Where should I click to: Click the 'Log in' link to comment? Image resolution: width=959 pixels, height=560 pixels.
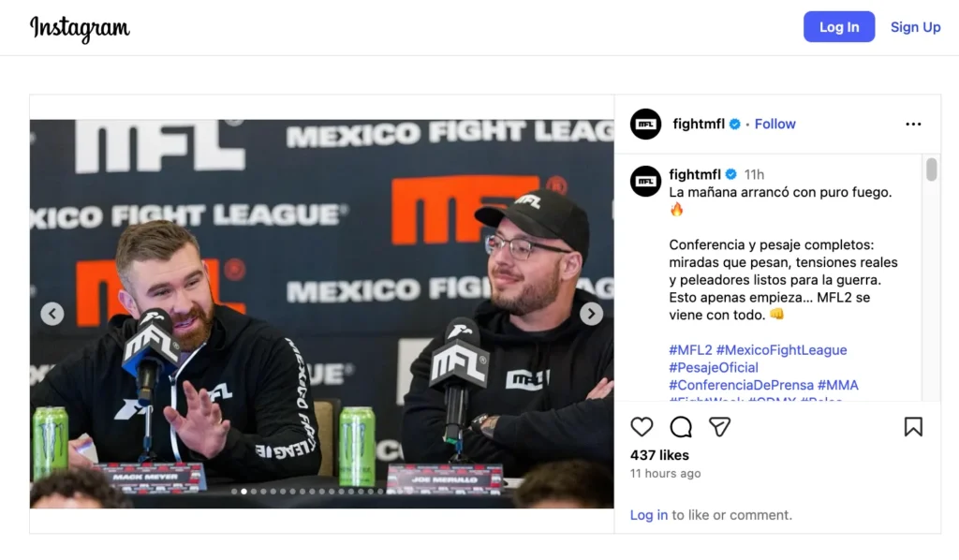pyautogui.click(x=648, y=515)
